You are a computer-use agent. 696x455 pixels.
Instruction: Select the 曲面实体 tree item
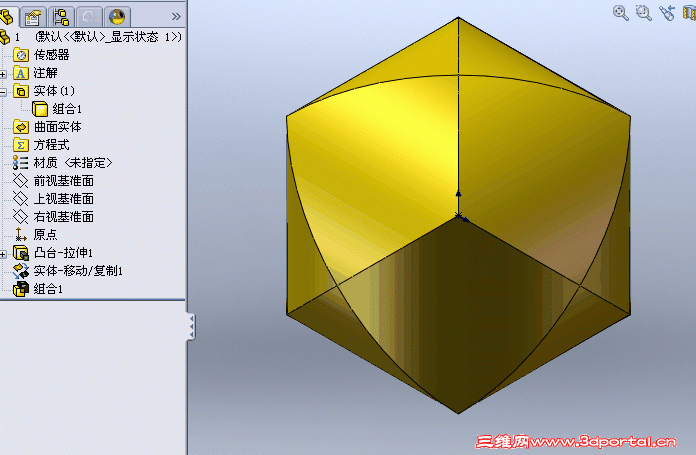click(58, 127)
